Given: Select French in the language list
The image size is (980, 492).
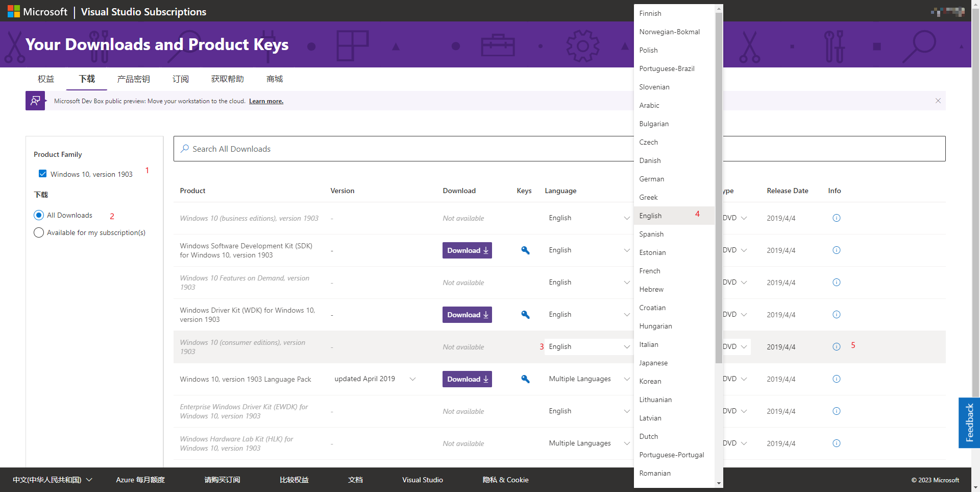Looking at the screenshot, I should point(674,271).
